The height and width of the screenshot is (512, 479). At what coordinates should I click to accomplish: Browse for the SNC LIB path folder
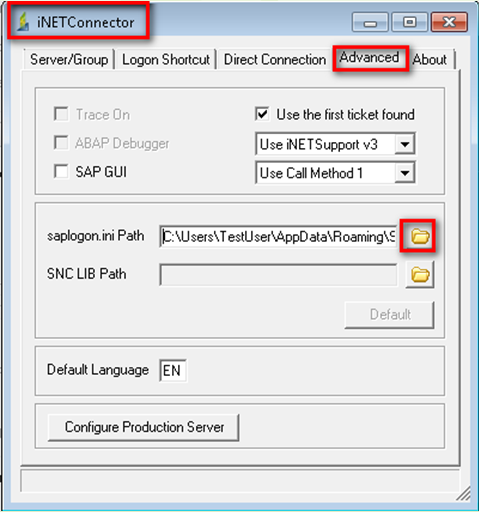(x=420, y=275)
